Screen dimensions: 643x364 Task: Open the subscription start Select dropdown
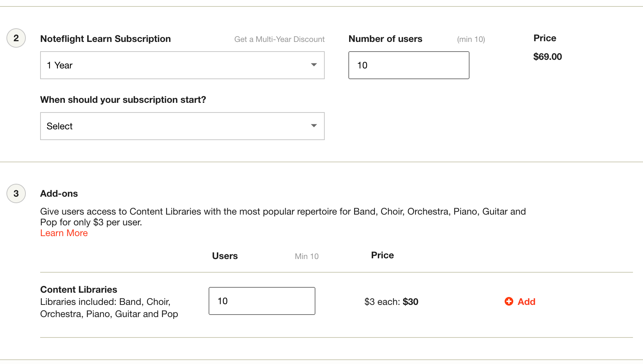click(x=182, y=126)
